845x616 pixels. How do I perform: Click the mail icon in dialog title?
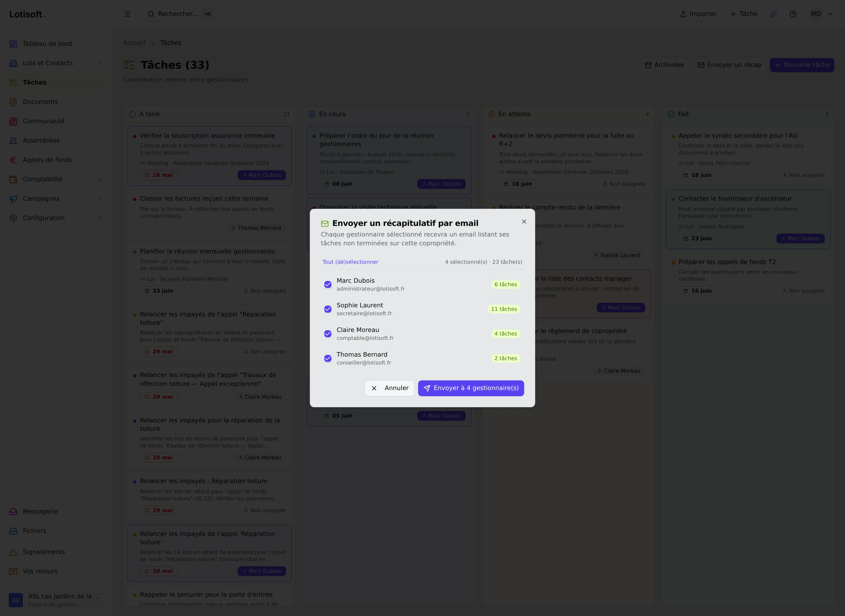pos(325,223)
